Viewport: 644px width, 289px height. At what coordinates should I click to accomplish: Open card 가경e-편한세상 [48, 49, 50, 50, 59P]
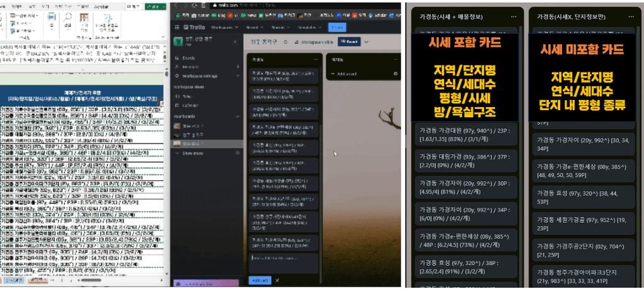(x=584, y=171)
